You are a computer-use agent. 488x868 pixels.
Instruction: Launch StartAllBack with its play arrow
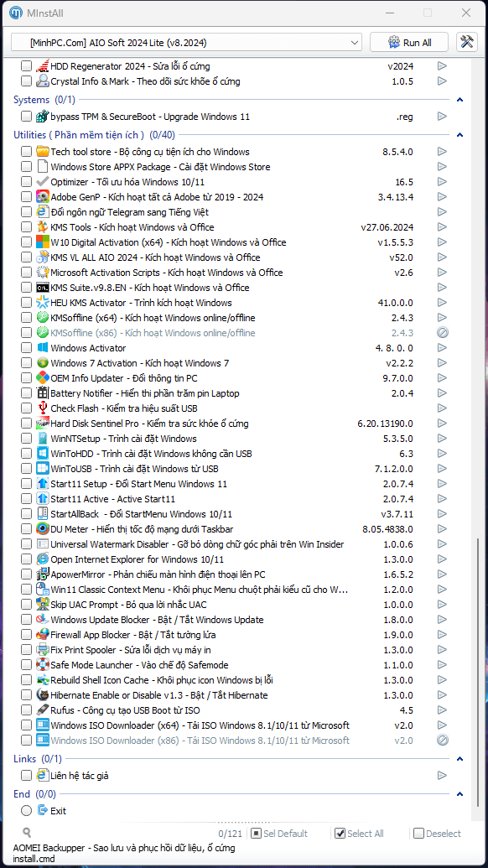[x=442, y=514]
